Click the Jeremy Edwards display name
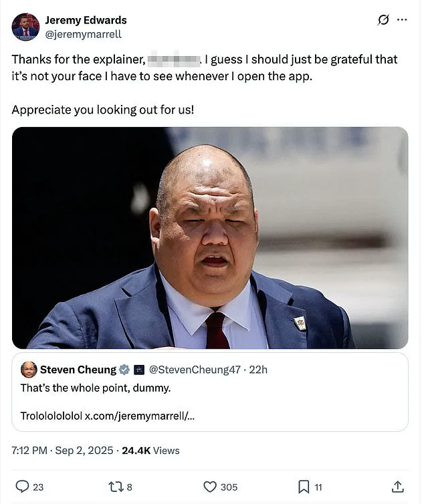The width and height of the screenshot is (424, 504). click(x=86, y=20)
